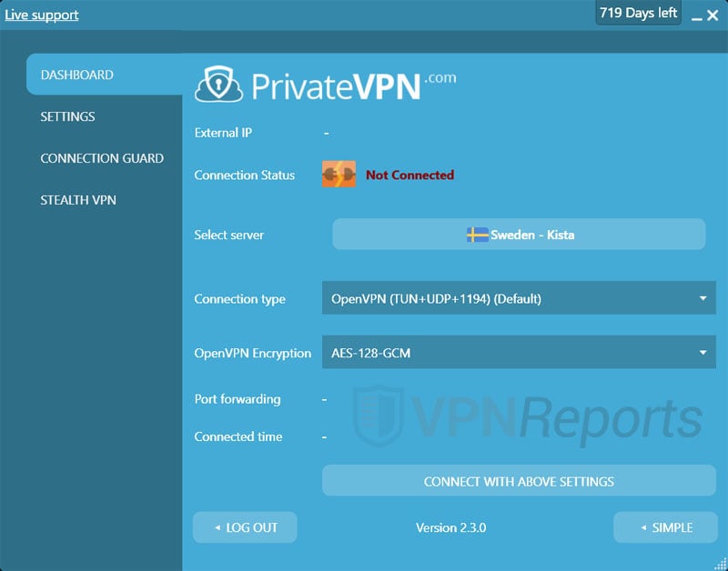Click the Log Out button

[245, 527]
